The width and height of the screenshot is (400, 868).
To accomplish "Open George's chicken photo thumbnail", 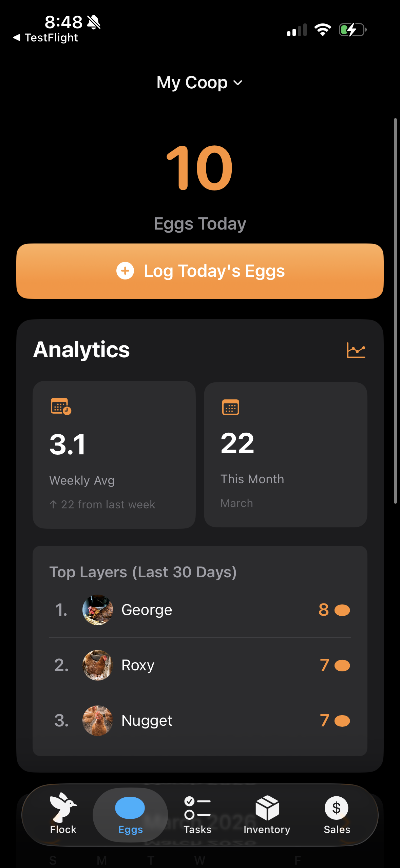I will pos(98,610).
